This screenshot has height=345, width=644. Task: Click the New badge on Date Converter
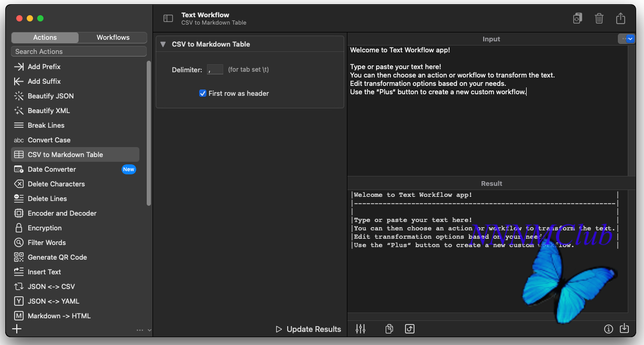pos(129,169)
